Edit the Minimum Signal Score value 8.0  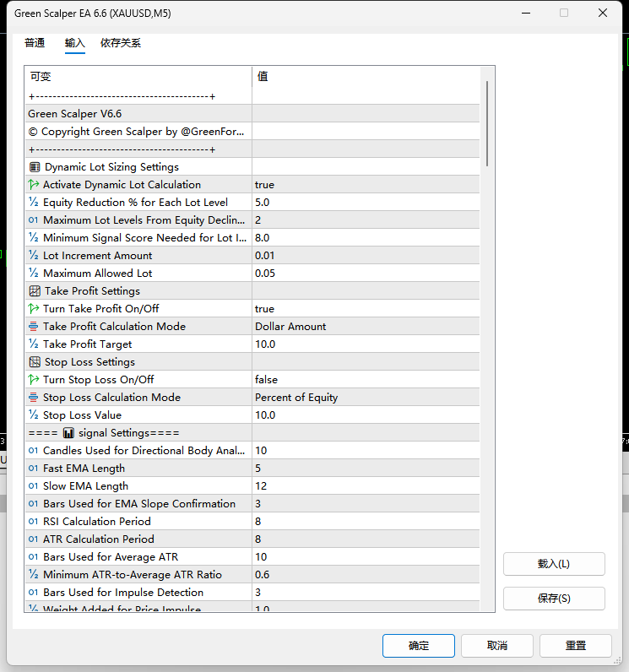(366, 237)
